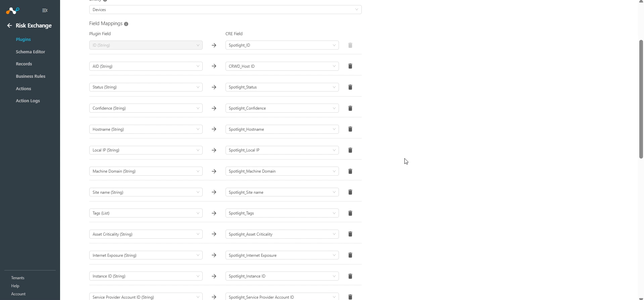The width and height of the screenshot is (644, 300).
Task: Delete the Hostname field mapping
Action: pyautogui.click(x=350, y=129)
